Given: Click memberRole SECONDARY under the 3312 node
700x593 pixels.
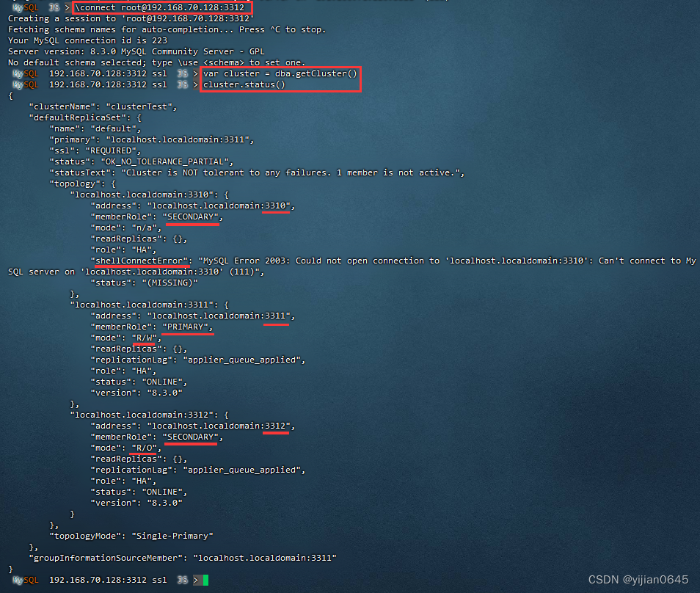Looking at the screenshot, I should tap(157, 437).
